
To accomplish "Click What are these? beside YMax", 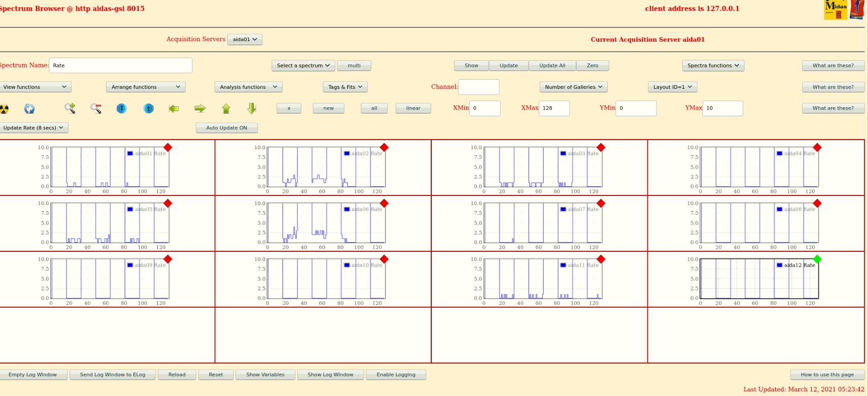I will click(833, 108).
